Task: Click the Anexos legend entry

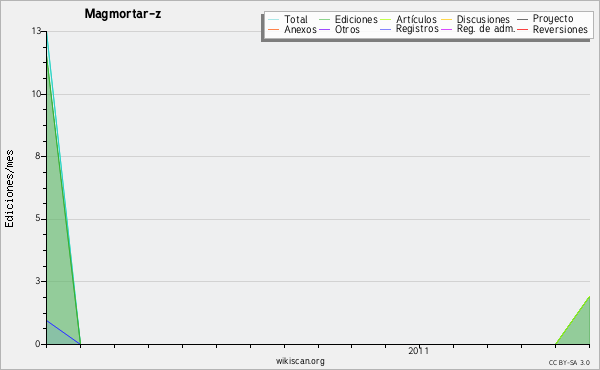Action: click(292, 29)
